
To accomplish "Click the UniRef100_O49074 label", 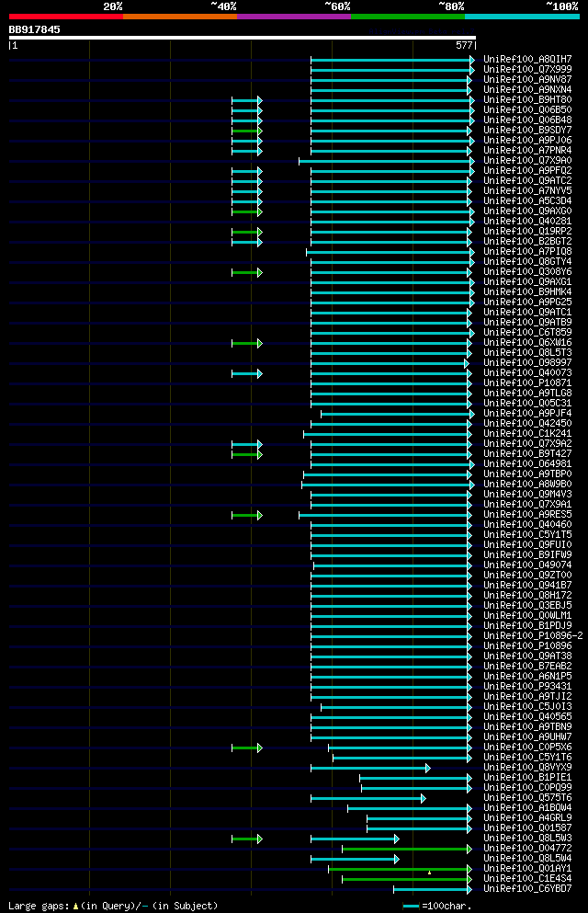I will pos(527,565).
